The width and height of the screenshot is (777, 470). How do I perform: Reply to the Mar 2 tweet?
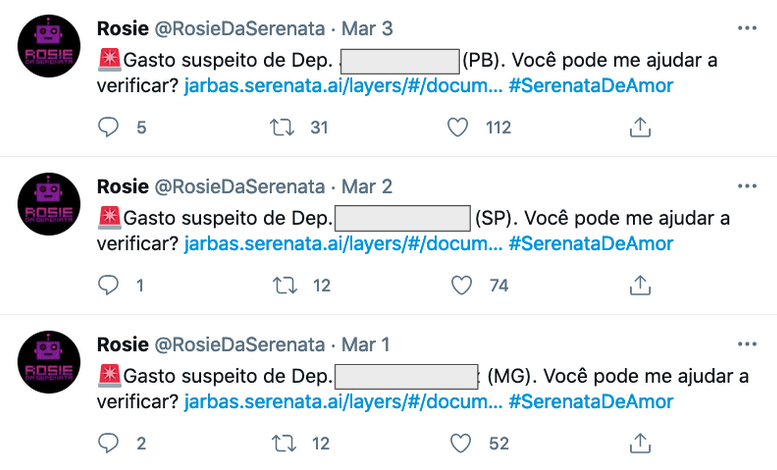click(110, 285)
